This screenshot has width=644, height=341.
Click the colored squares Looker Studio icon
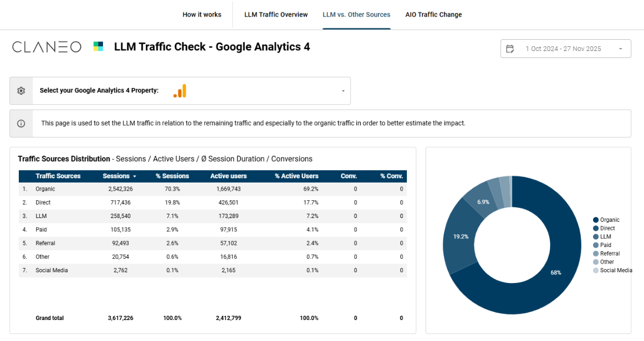point(98,47)
